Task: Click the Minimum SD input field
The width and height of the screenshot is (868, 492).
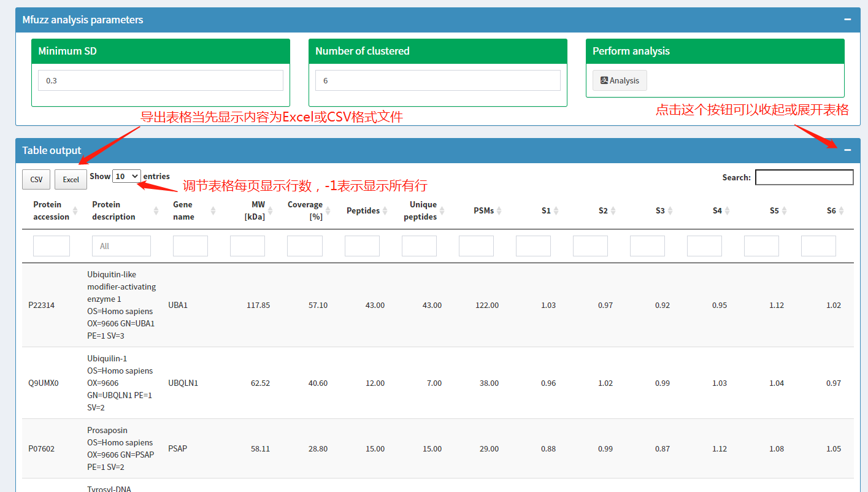Action: click(160, 80)
